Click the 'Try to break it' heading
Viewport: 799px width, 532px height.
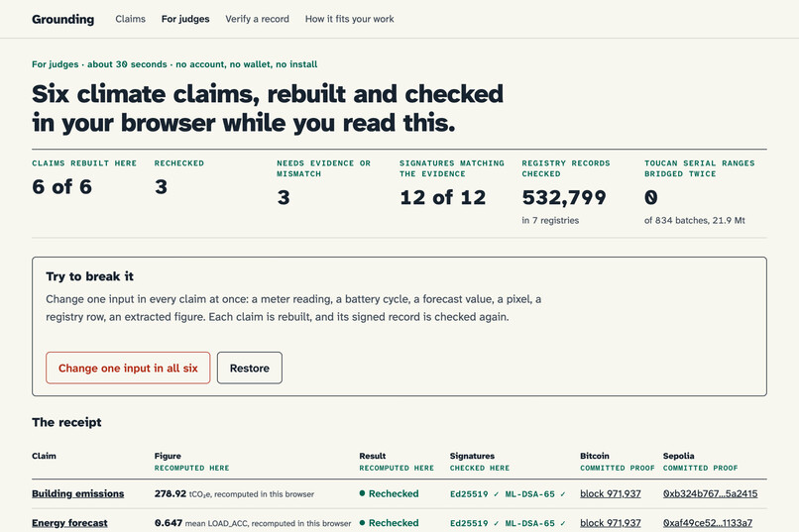pos(89,276)
